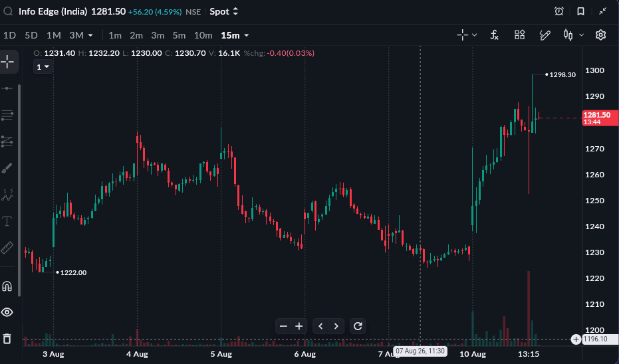
Task: Delete drawings with trash icon
Action: pyautogui.click(x=7, y=339)
